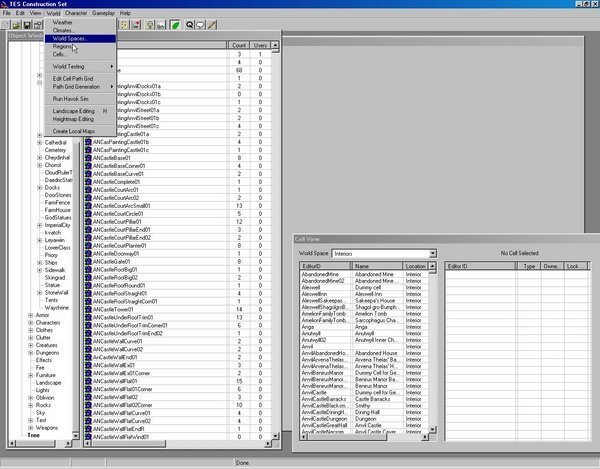Expand the Chorrol tree node

point(39,165)
